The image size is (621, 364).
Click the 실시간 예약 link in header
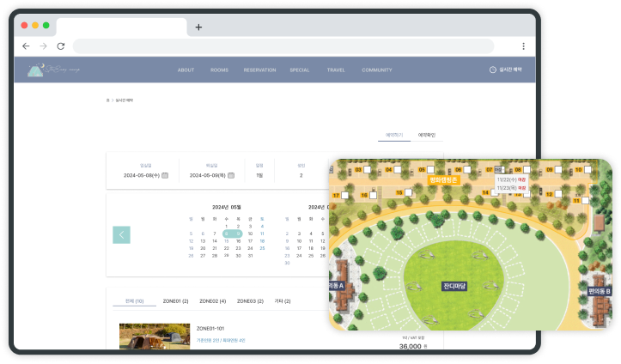[506, 70]
